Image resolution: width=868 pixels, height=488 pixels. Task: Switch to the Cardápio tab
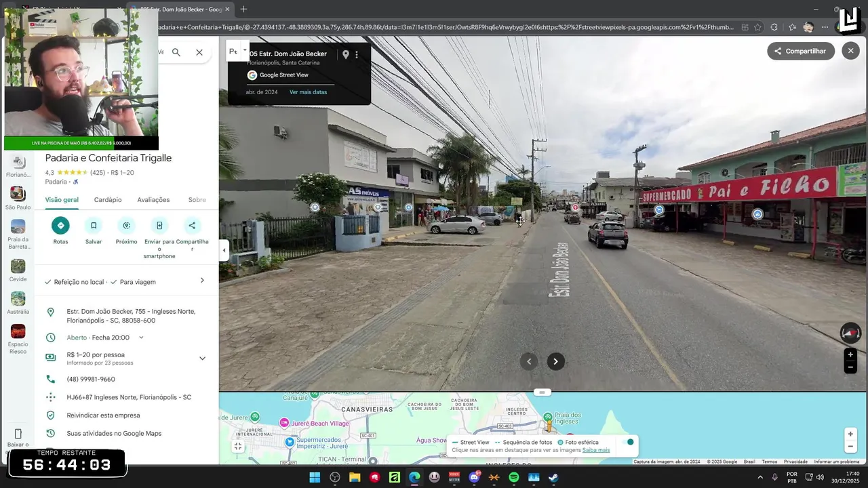point(108,200)
